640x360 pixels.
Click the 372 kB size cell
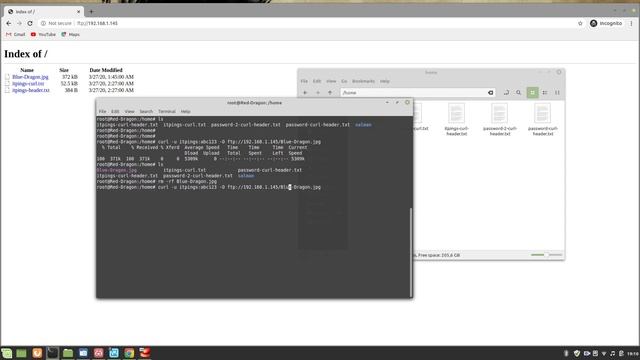tap(69, 77)
